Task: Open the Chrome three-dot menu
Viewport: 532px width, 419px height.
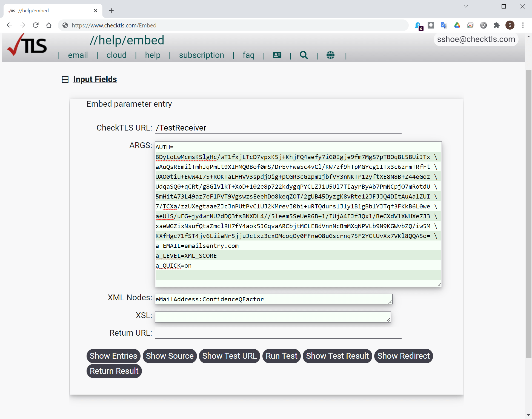Action: pos(523,25)
